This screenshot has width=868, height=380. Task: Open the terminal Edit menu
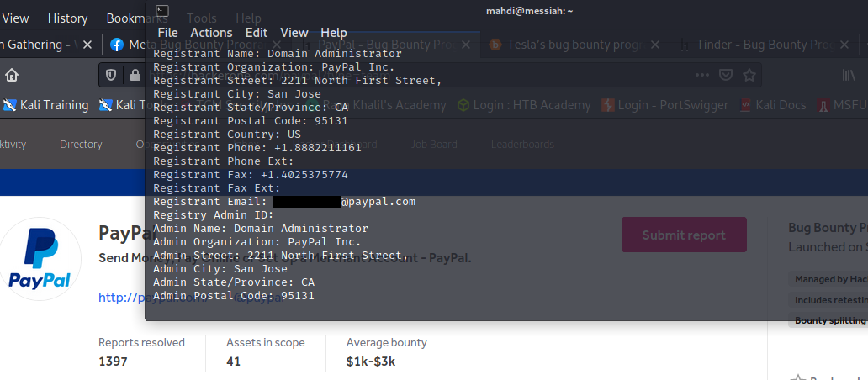tap(257, 33)
